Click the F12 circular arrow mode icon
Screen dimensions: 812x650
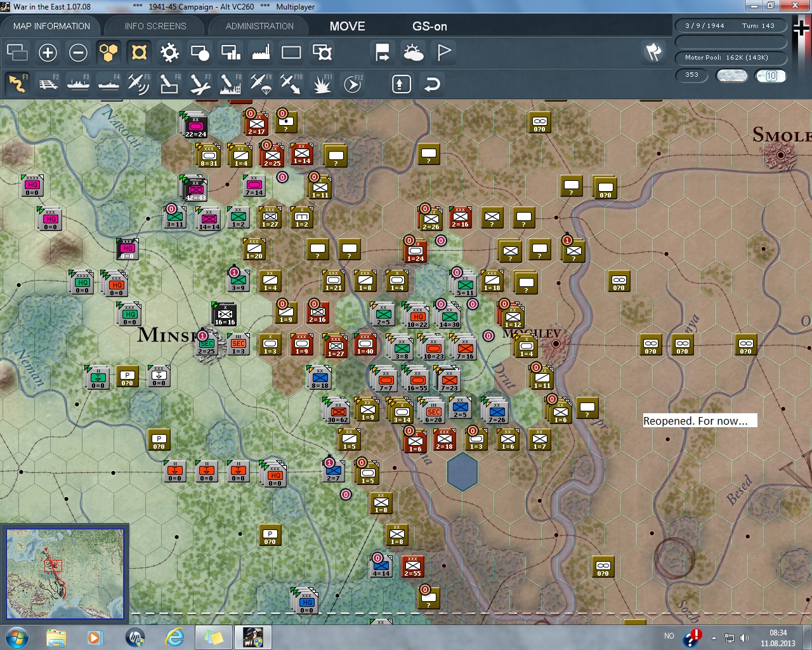coord(352,84)
